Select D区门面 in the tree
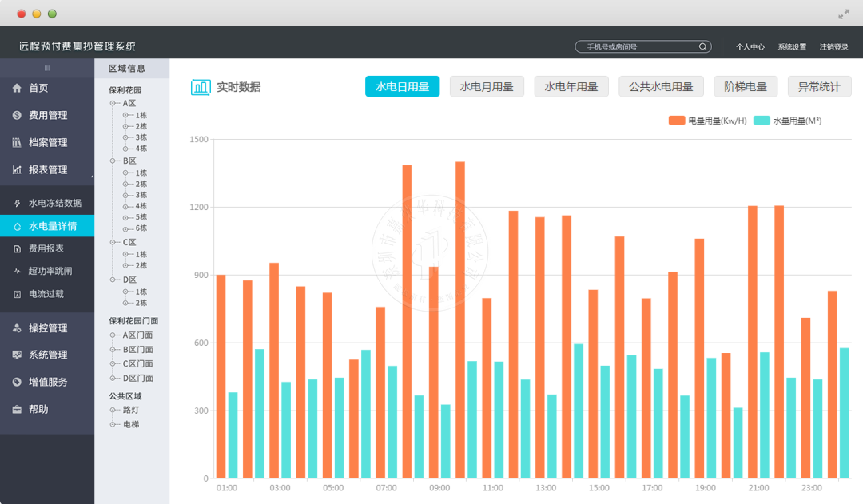The height and width of the screenshot is (504, 863). click(x=137, y=378)
